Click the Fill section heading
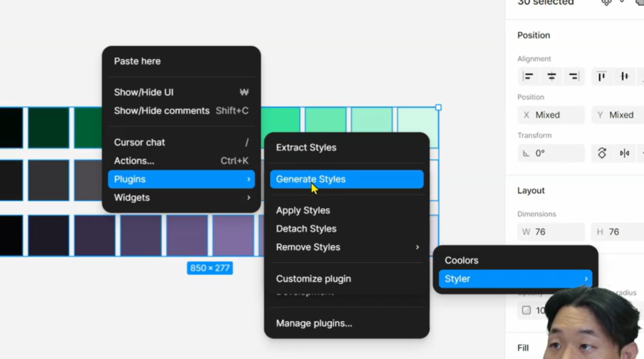The width and height of the screenshot is (644, 359). coord(523,348)
